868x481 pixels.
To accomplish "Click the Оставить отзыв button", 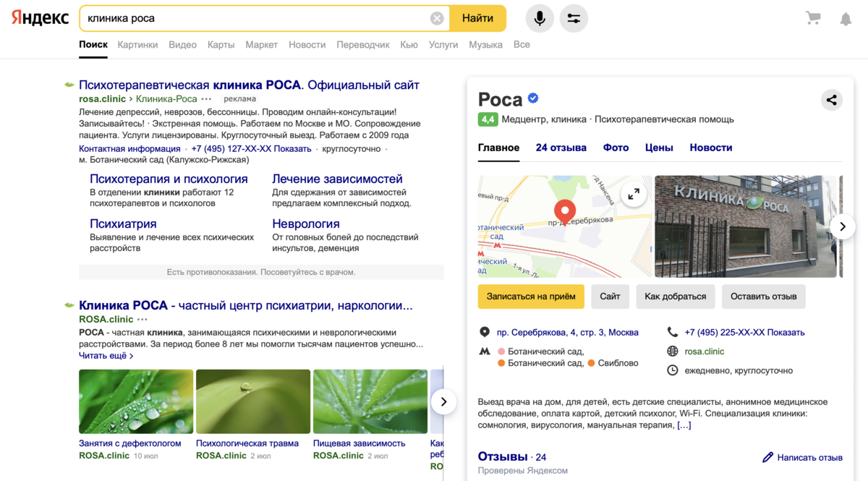I will (764, 297).
